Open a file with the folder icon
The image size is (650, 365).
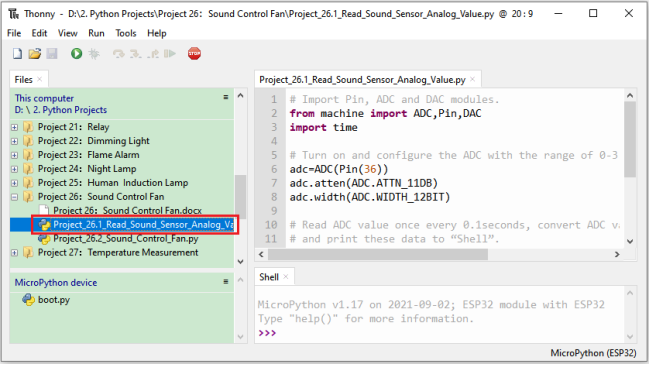pyautogui.click(x=35, y=54)
